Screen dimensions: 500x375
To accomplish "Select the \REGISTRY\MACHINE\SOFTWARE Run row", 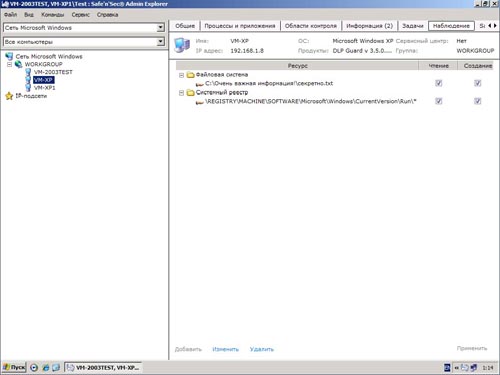I will coord(311,101).
